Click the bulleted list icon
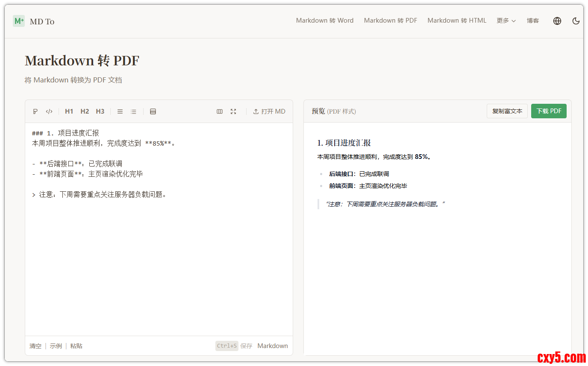Screen dimensions: 588x366 (x=133, y=111)
